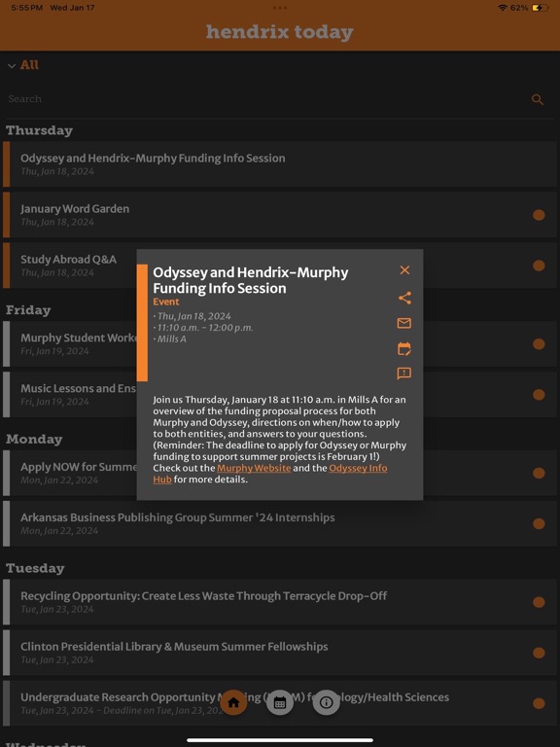Tap the Mills A location text
Viewport: 560px width, 747px height.
click(x=171, y=339)
